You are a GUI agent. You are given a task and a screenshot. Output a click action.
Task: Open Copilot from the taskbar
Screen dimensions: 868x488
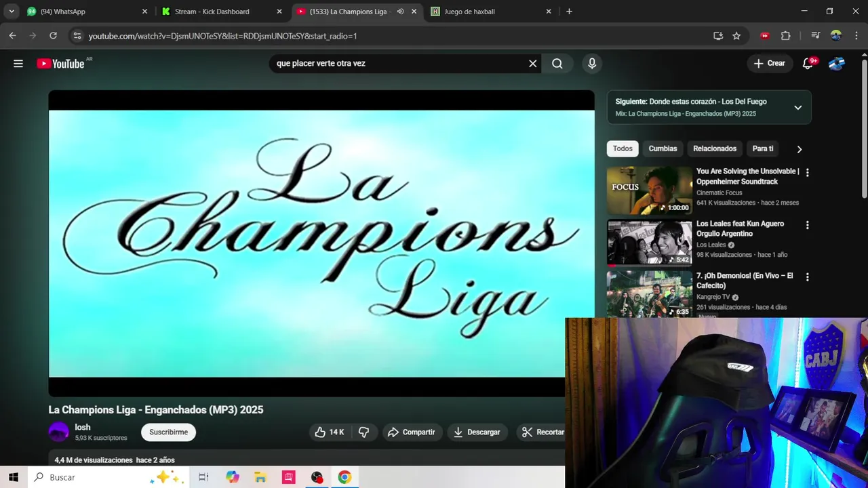(x=233, y=477)
